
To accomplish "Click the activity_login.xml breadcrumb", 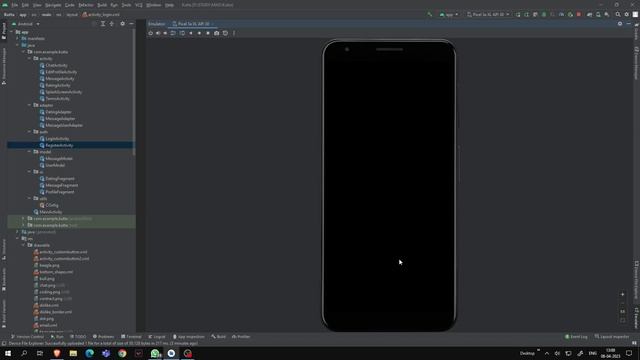I will click(x=101, y=15).
